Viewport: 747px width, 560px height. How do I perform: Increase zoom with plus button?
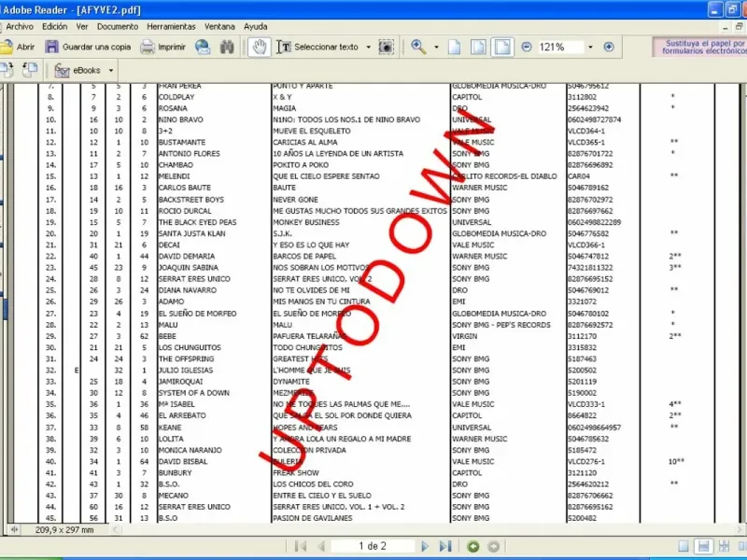[x=609, y=47]
